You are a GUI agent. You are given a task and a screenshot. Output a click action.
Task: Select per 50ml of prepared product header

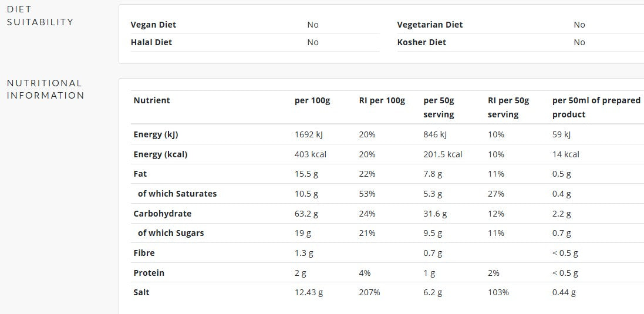pyautogui.click(x=596, y=107)
